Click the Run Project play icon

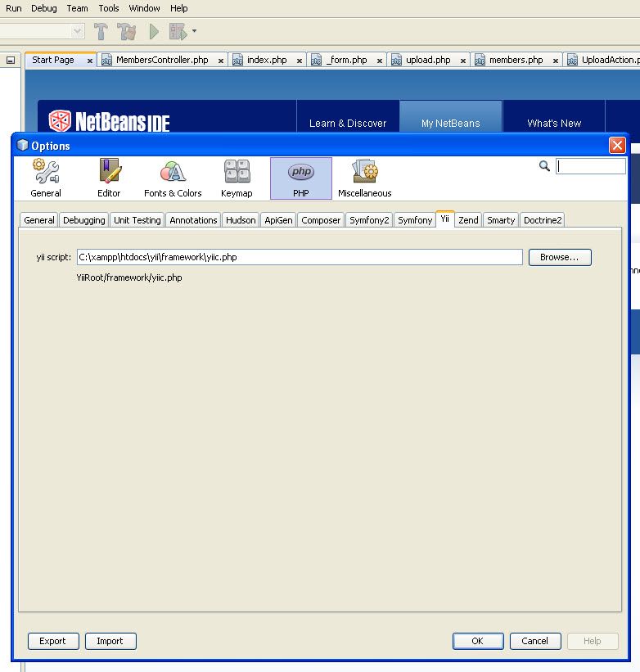[154, 31]
